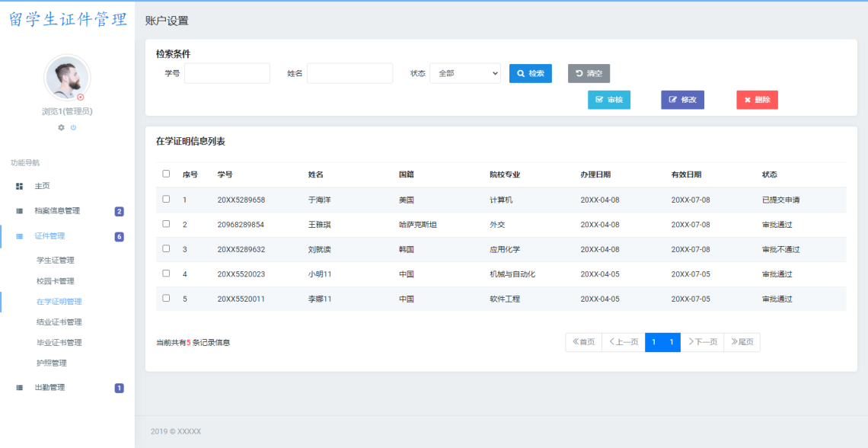This screenshot has width=868, height=448.
Task: Open account settings via the gear icon
Action: 60,127
